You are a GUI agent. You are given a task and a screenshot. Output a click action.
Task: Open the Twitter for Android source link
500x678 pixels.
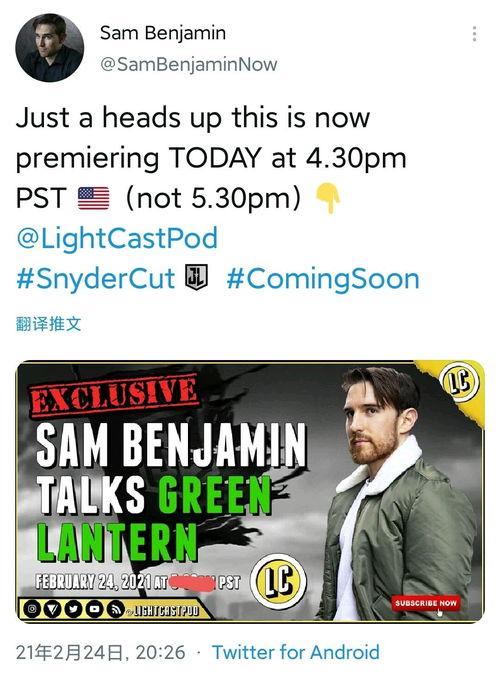(x=296, y=652)
